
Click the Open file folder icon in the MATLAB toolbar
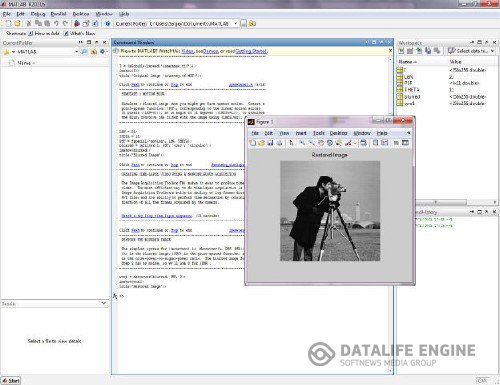pos(17,24)
